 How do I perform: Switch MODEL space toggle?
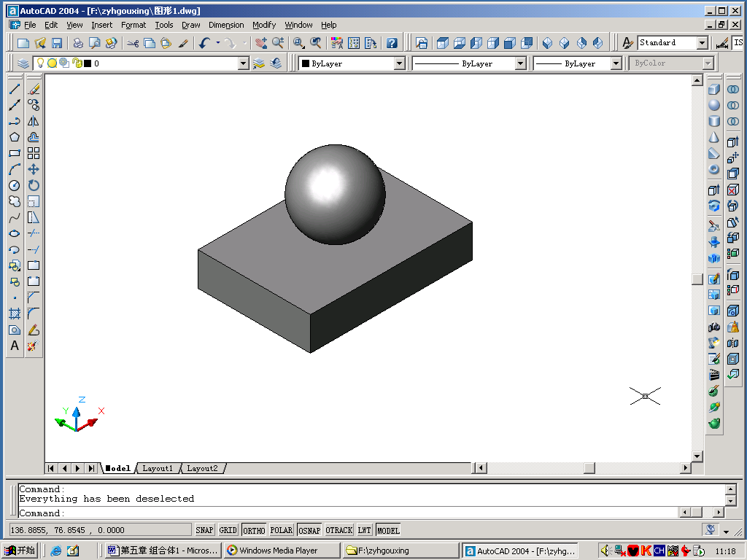point(388,530)
